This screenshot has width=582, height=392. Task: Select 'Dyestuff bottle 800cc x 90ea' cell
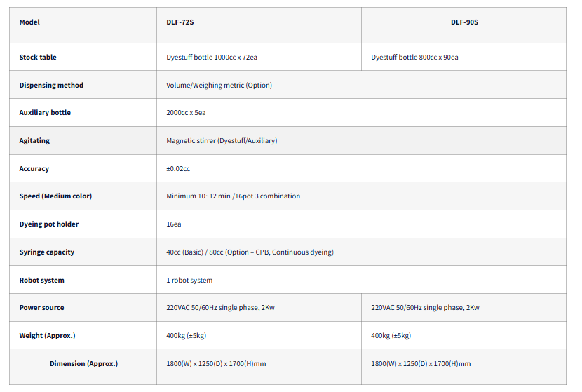tap(414, 57)
